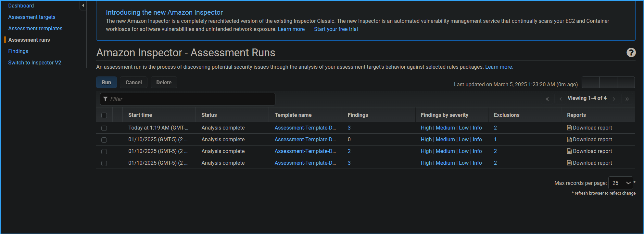Switch to Inspector V2
This screenshot has width=644, height=234.
coord(35,62)
